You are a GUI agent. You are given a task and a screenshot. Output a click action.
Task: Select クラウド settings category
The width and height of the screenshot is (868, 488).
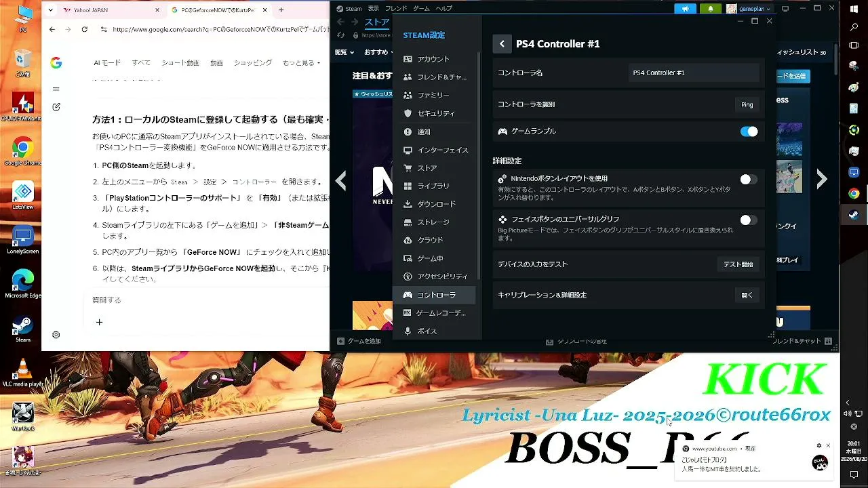coord(434,241)
